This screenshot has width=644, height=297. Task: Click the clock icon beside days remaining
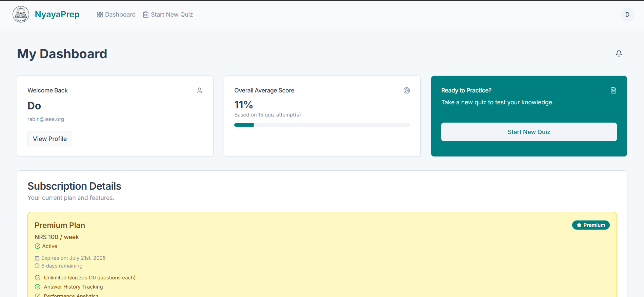[x=37, y=266]
